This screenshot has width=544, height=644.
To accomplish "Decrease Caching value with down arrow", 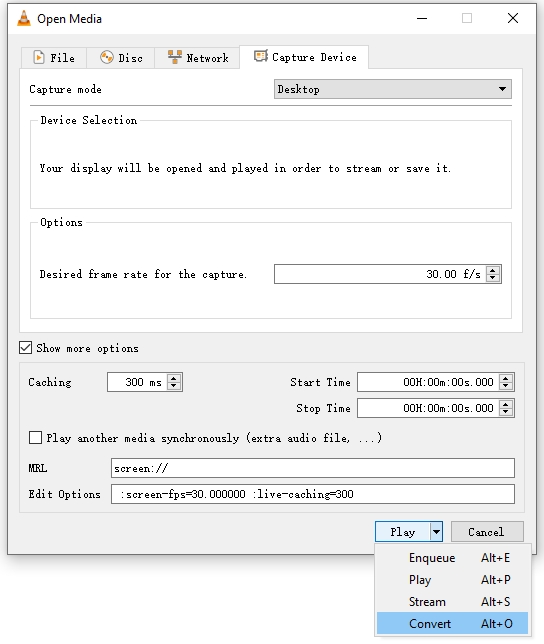I will pyautogui.click(x=174, y=386).
